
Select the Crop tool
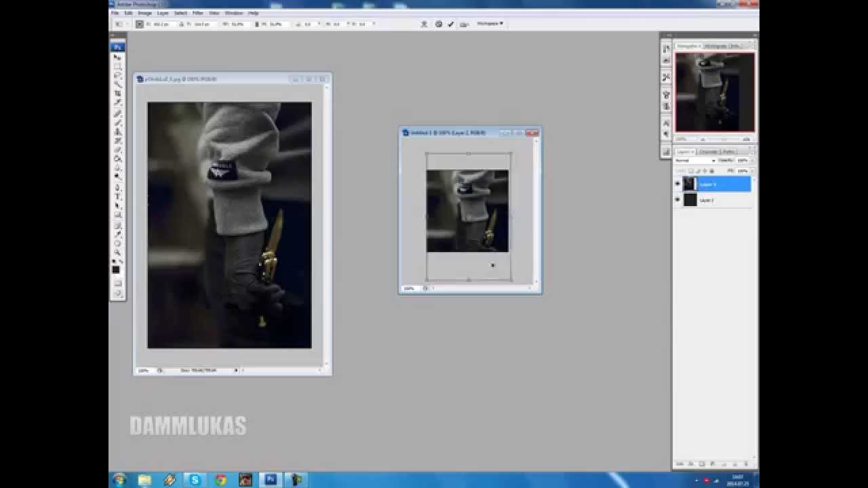click(117, 93)
